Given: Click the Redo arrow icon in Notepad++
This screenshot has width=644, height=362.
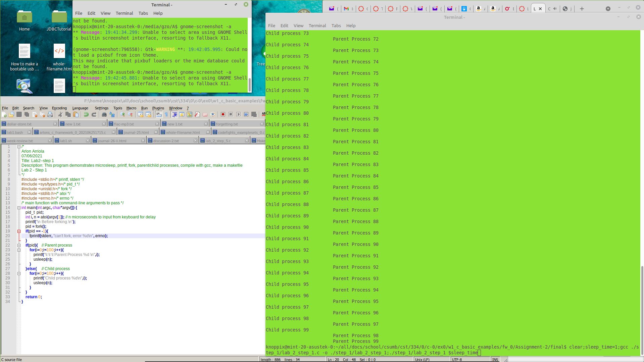Looking at the screenshot, I should 94,115.
